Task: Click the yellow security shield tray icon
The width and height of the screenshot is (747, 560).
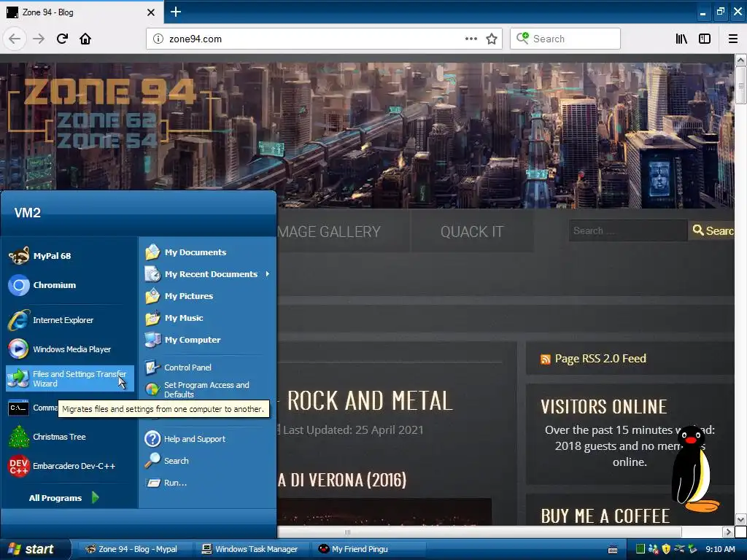Action: (666, 549)
